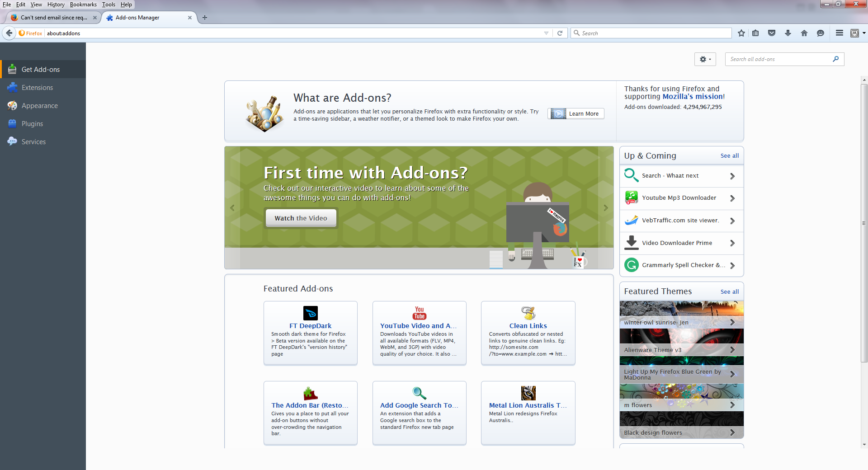Switch to the "Can't send email since req..." tab
Image resolution: width=868 pixels, height=470 pixels.
[53, 18]
